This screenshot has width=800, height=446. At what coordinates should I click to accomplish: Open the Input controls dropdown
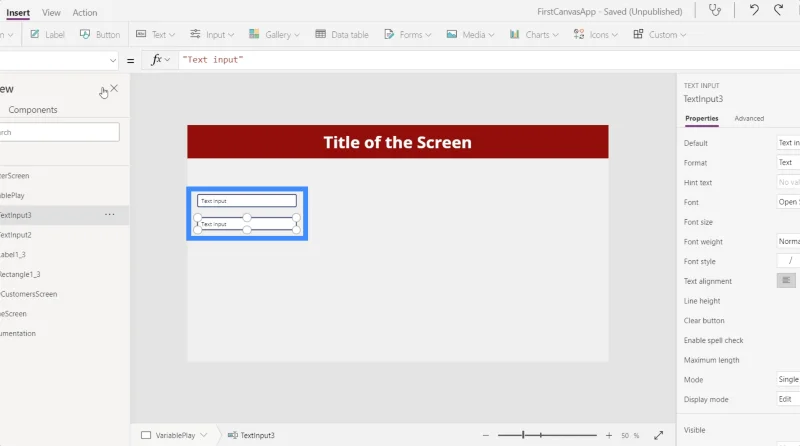tap(212, 35)
